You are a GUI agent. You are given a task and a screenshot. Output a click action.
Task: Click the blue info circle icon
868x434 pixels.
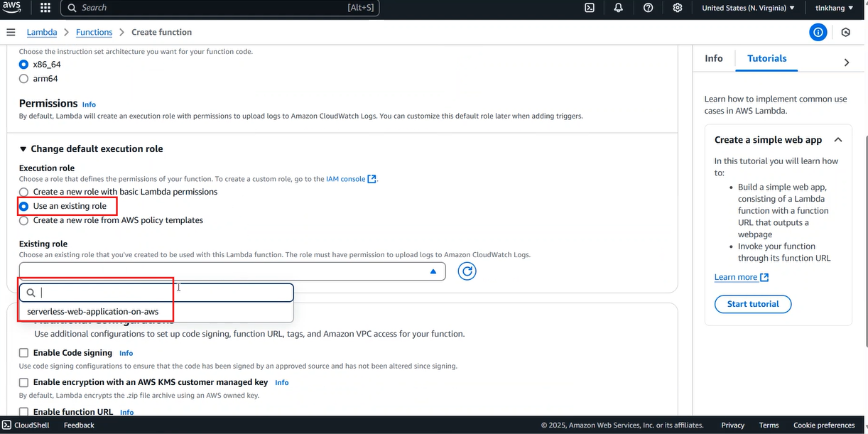tap(818, 32)
